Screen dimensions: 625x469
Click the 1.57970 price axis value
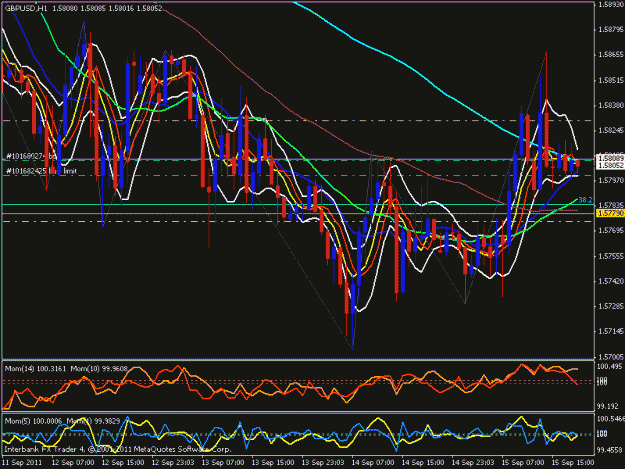coord(611,181)
